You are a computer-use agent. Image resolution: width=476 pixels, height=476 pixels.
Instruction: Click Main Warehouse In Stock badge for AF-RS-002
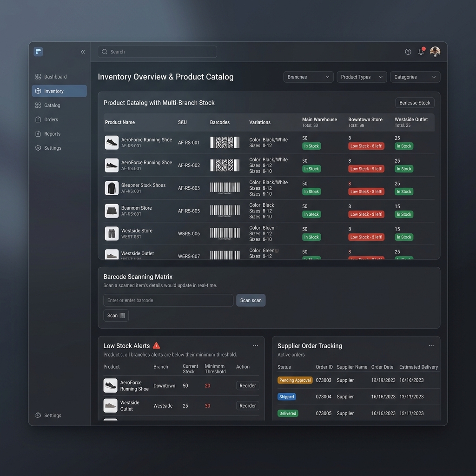311,169
